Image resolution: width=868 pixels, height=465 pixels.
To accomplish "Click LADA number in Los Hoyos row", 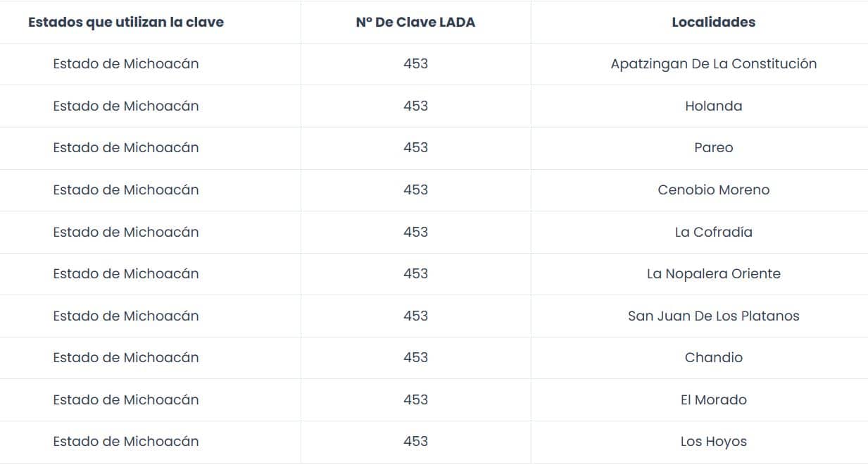I will 415,441.
